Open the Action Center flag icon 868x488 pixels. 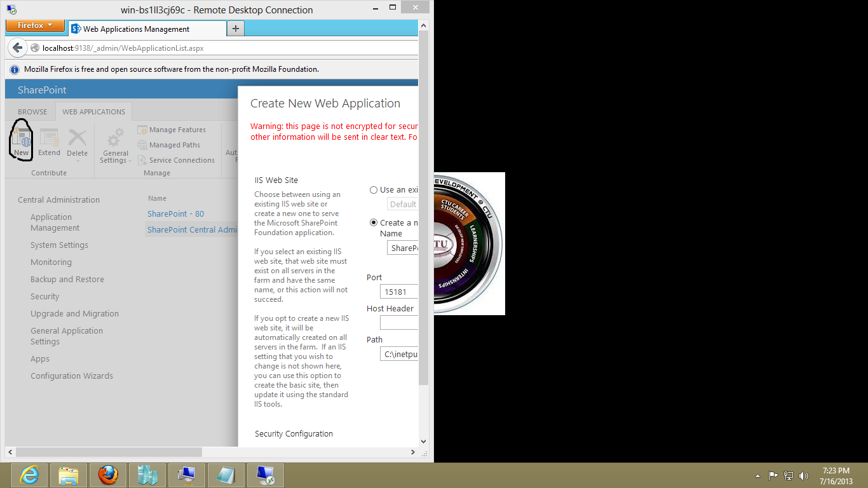(773, 475)
